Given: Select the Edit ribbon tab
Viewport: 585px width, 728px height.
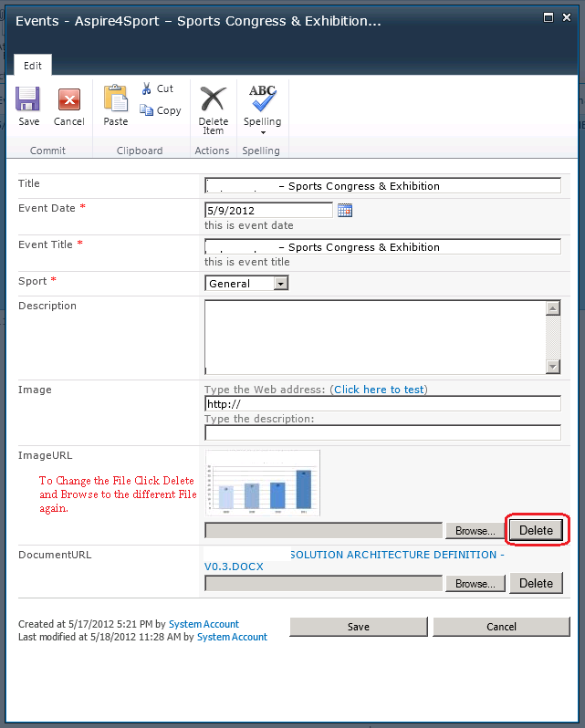Looking at the screenshot, I should click(x=33, y=66).
